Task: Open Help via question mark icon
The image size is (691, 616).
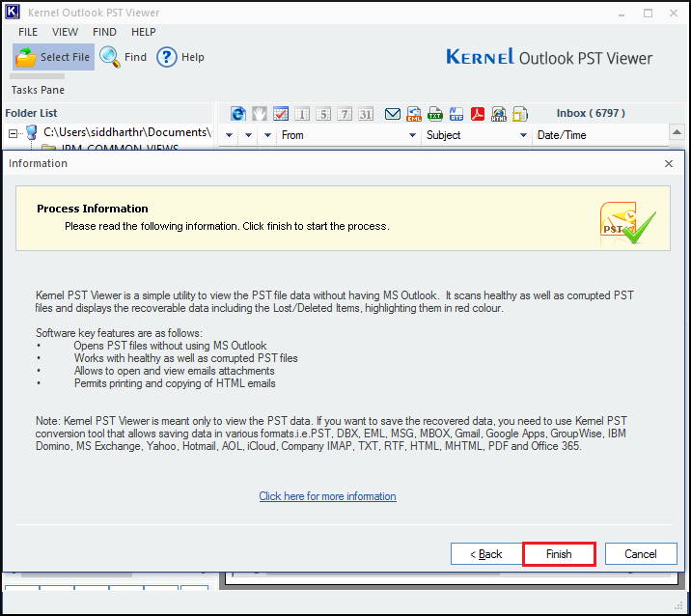Action: point(167,57)
